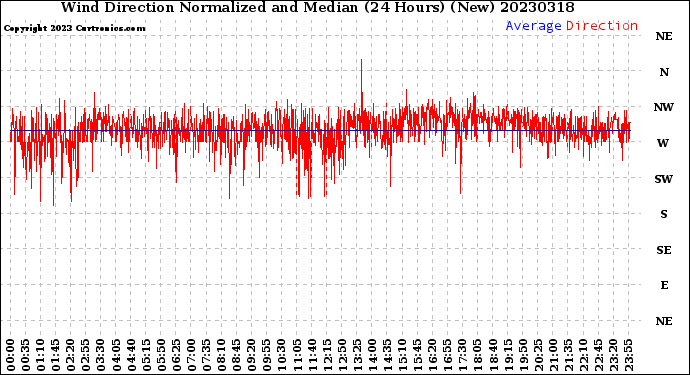Click the 08:10 time label
The image size is (690, 375).
pyautogui.click(x=221, y=355)
